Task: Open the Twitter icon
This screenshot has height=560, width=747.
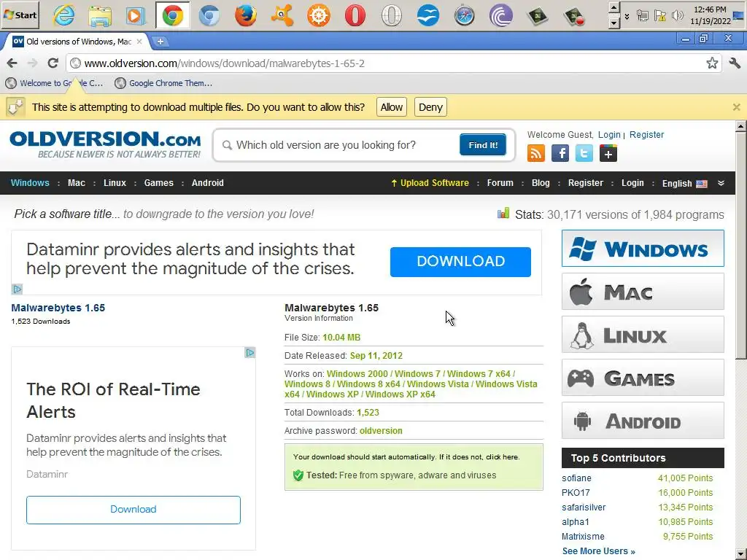Action: pyautogui.click(x=584, y=153)
